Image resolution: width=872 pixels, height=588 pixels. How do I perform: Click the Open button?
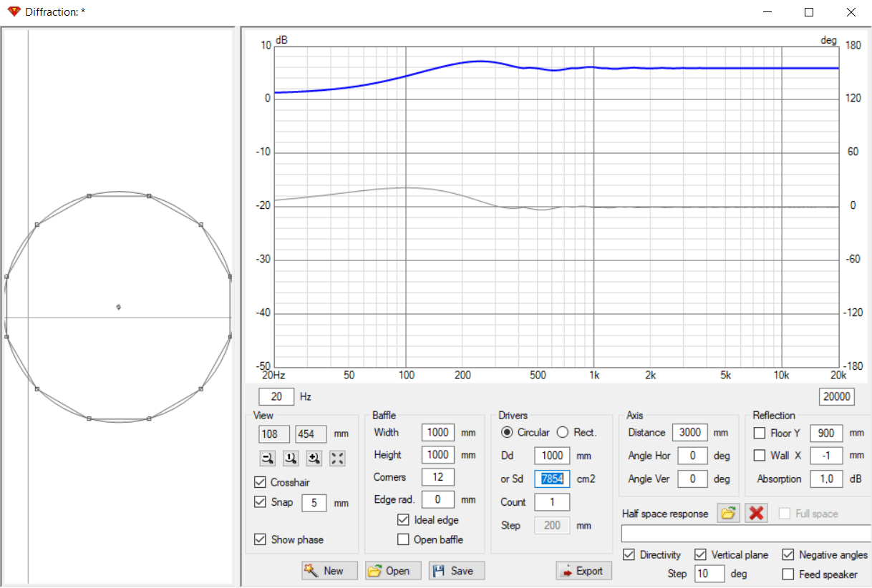coord(393,570)
